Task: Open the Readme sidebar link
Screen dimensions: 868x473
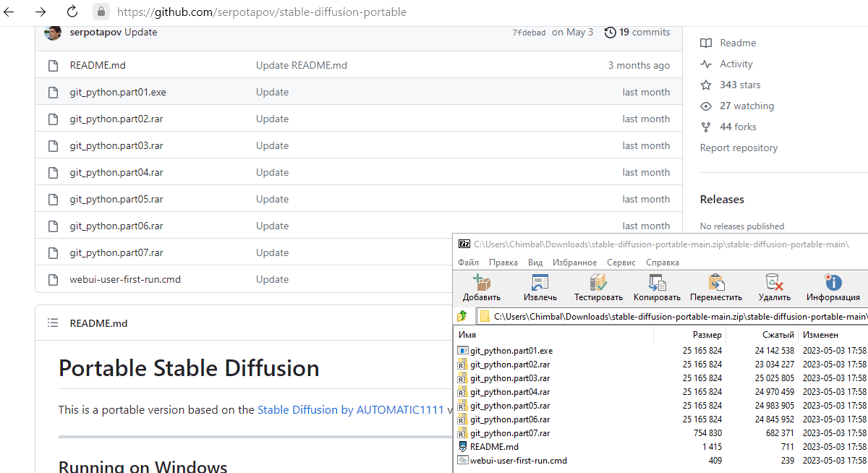Action: tap(728, 43)
